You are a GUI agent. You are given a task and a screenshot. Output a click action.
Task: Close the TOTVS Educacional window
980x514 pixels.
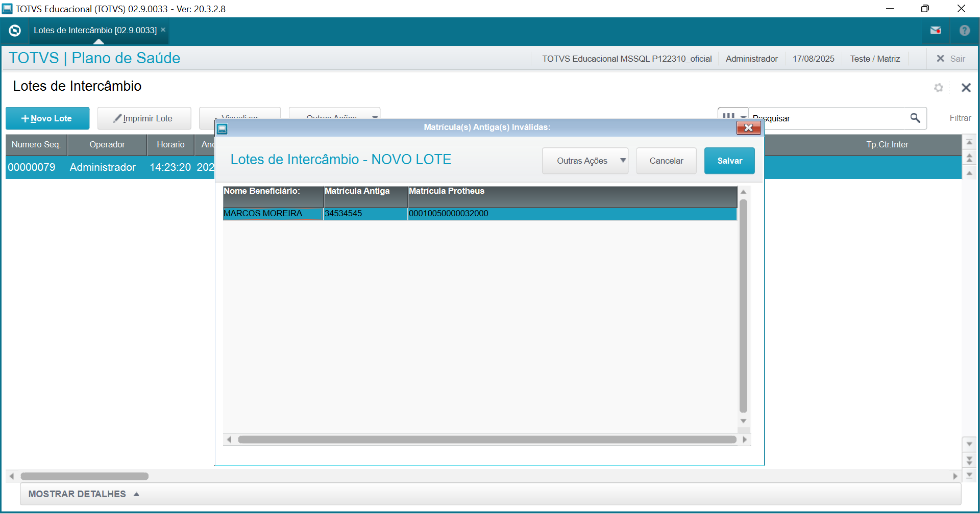961,9
